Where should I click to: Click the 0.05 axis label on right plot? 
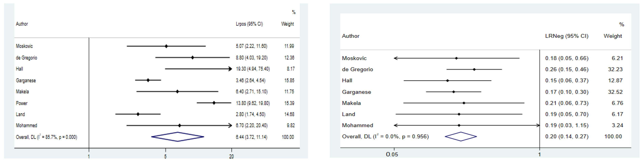(x=392, y=155)
